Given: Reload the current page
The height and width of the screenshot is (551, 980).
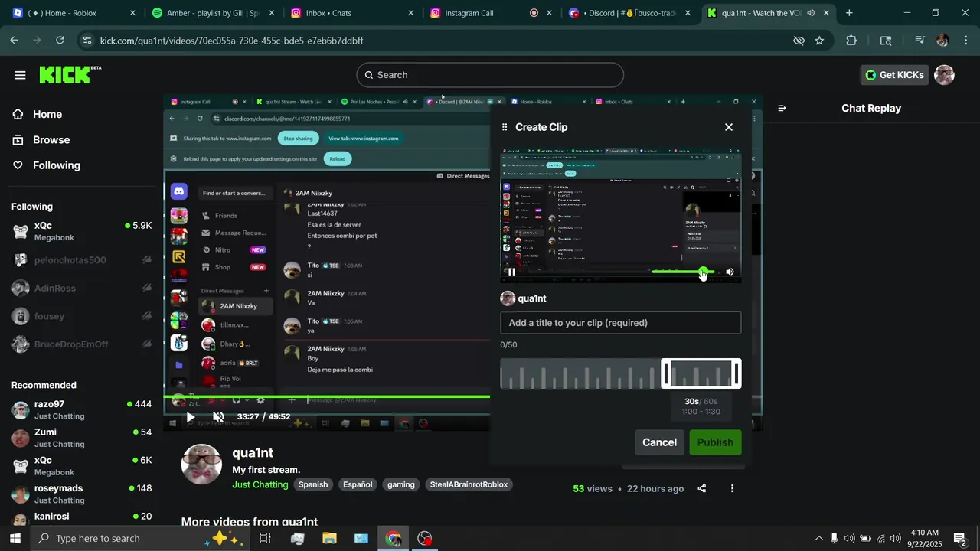Looking at the screenshot, I should point(60,41).
